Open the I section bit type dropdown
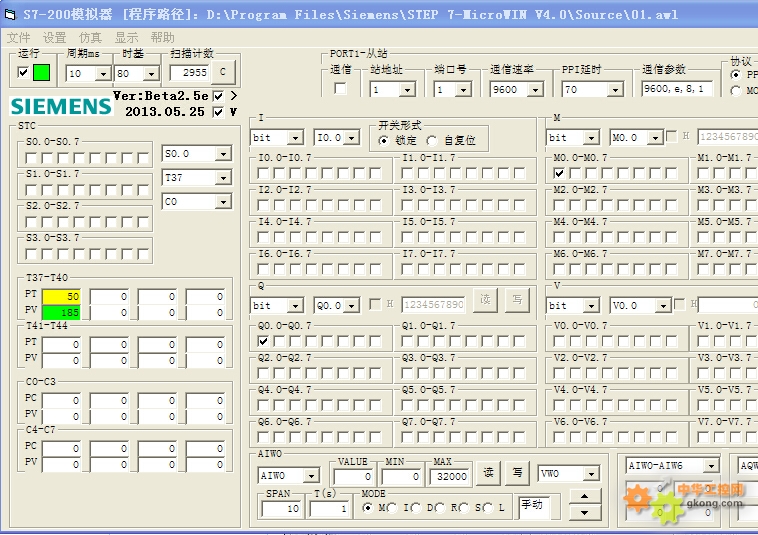Viewport: 758px width, 535px height. 295,138
